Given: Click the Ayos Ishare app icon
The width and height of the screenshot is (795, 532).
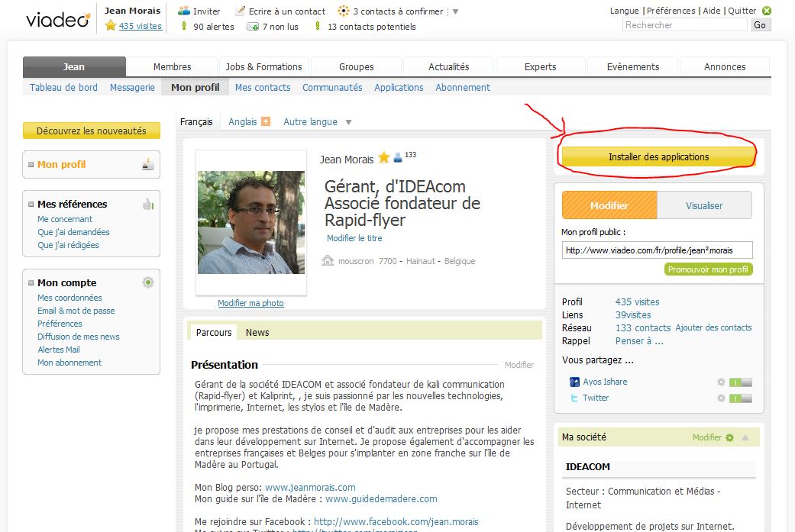Looking at the screenshot, I should (x=574, y=382).
